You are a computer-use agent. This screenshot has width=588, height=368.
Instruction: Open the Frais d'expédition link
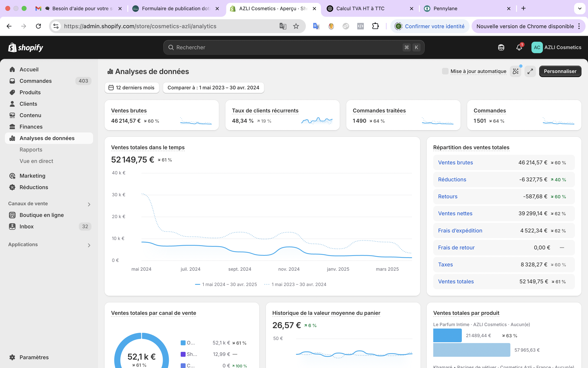click(460, 231)
